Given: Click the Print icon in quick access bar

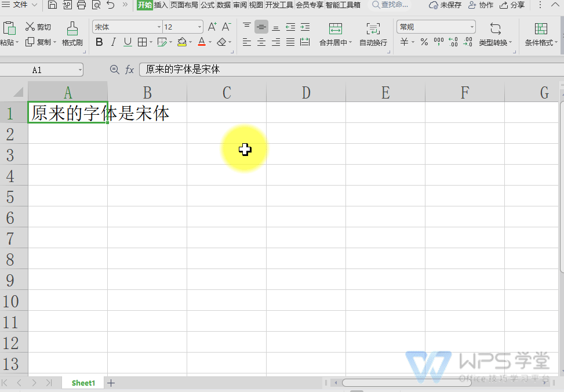Looking at the screenshot, I should tap(82, 5).
